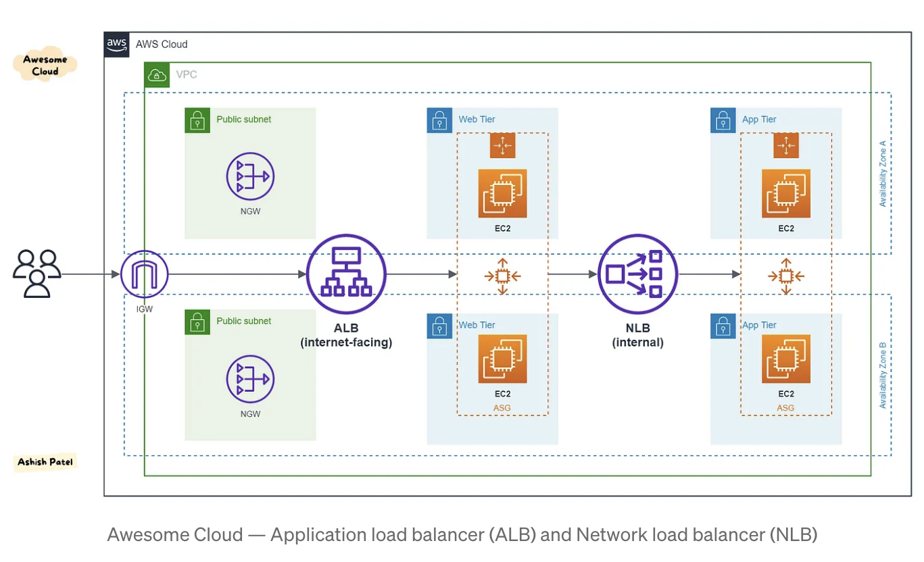This screenshot has width=924, height=562.
Task: Click the "EC2" label in Zone B App Tier
Action: click(x=786, y=394)
